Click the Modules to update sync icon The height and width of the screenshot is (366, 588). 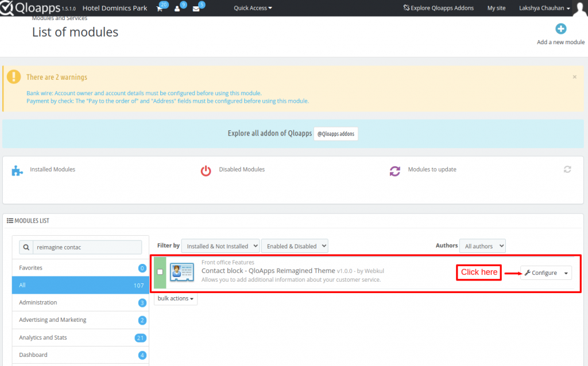coord(394,171)
